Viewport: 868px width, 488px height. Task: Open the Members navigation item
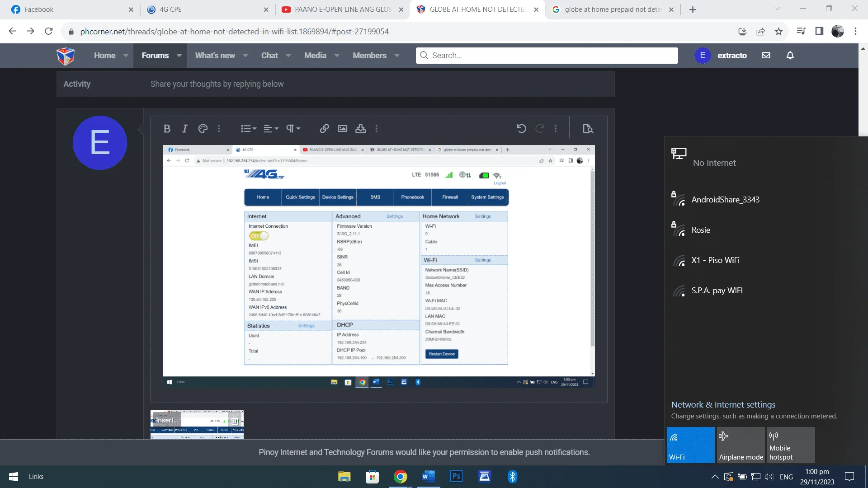point(369,56)
